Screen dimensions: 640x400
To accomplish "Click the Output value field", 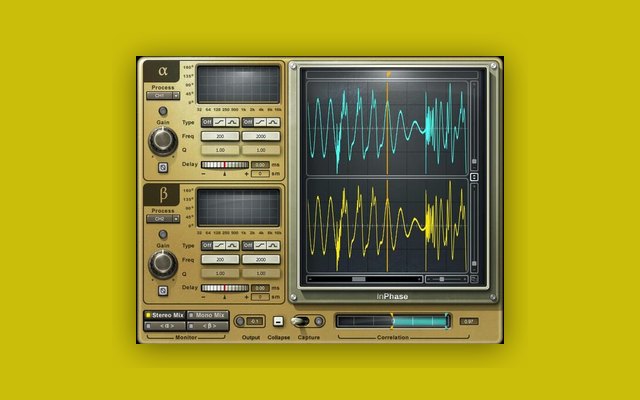I will (255, 321).
